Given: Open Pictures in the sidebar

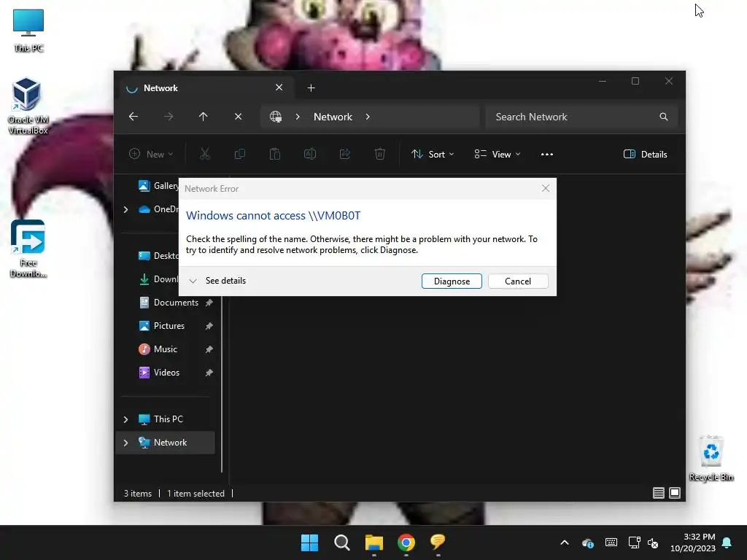Looking at the screenshot, I should point(161,326).
